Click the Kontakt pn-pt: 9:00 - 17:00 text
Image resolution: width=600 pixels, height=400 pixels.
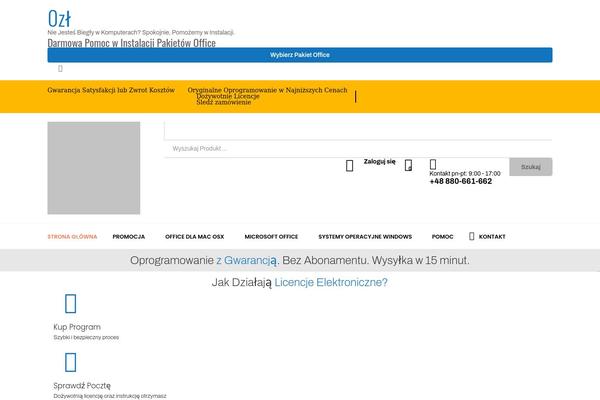[x=465, y=173]
